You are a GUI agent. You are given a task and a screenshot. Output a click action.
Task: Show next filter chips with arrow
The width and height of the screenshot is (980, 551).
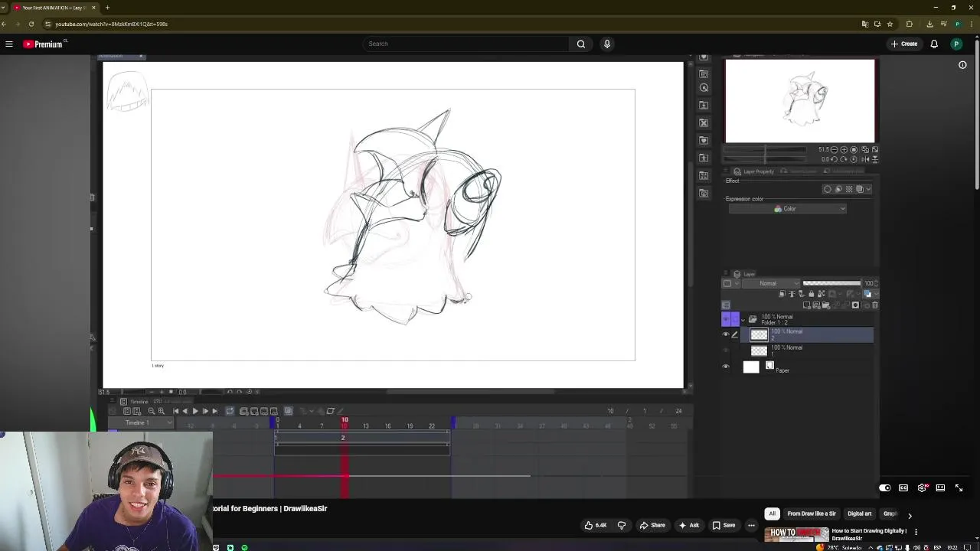click(x=910, y=515)
